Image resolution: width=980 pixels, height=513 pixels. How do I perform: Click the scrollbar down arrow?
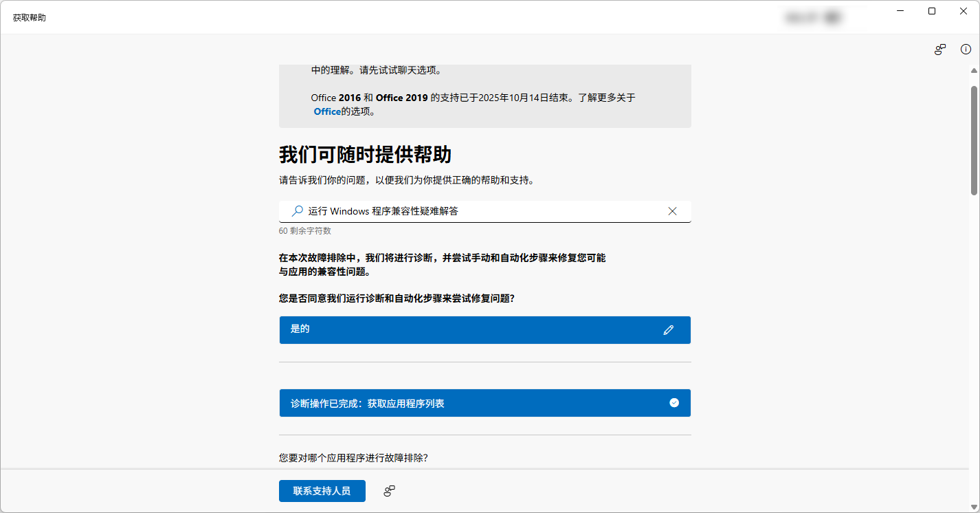(x=973, y=507)
